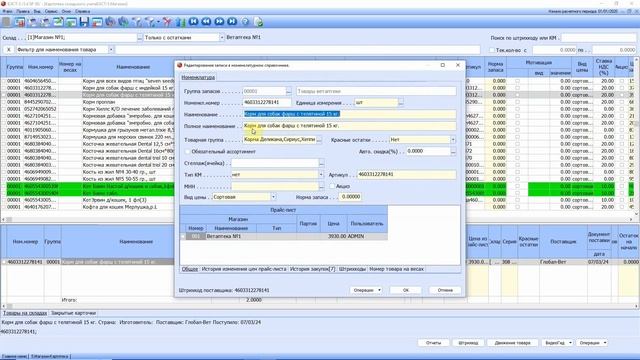Screen dimensions: 640x360
Task: Open the Сервис menu
Action: click(x=51, y=11)
